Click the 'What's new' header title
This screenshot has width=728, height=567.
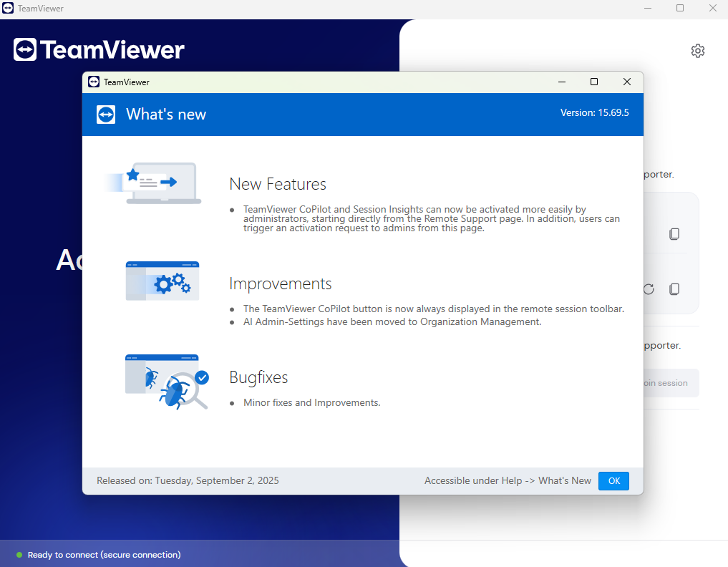pos(166,115)
